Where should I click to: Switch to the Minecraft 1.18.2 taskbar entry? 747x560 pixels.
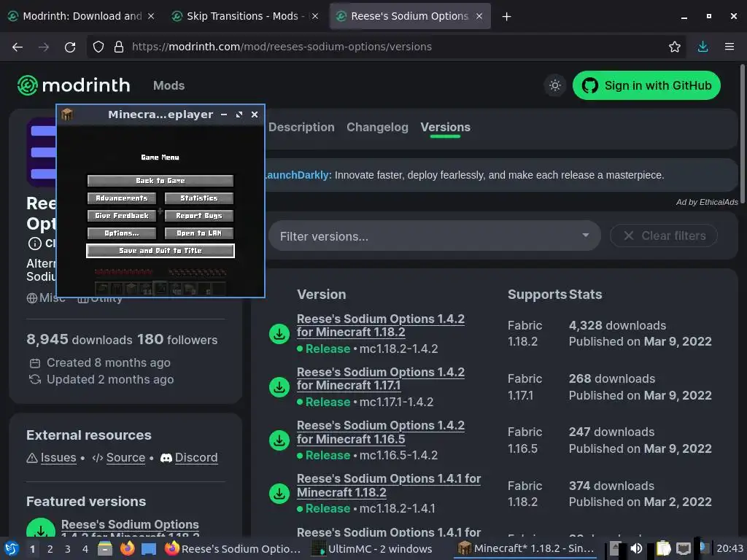(x=526, y=549)
